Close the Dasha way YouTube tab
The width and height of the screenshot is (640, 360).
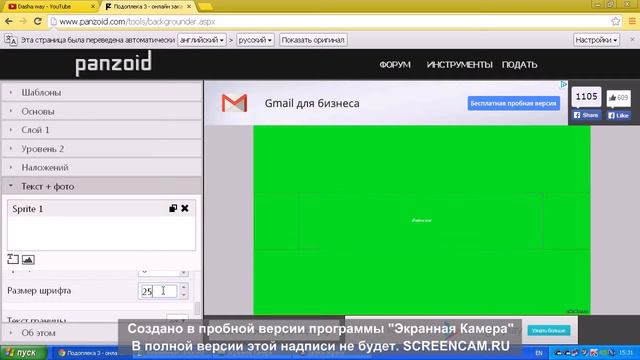click(93, 7)
